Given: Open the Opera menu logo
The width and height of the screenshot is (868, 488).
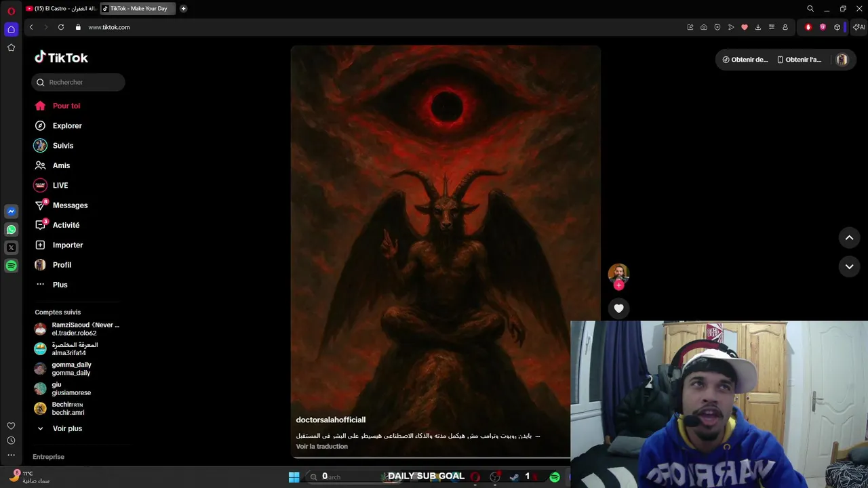Looking at the screenshot, I should point(11,11).
